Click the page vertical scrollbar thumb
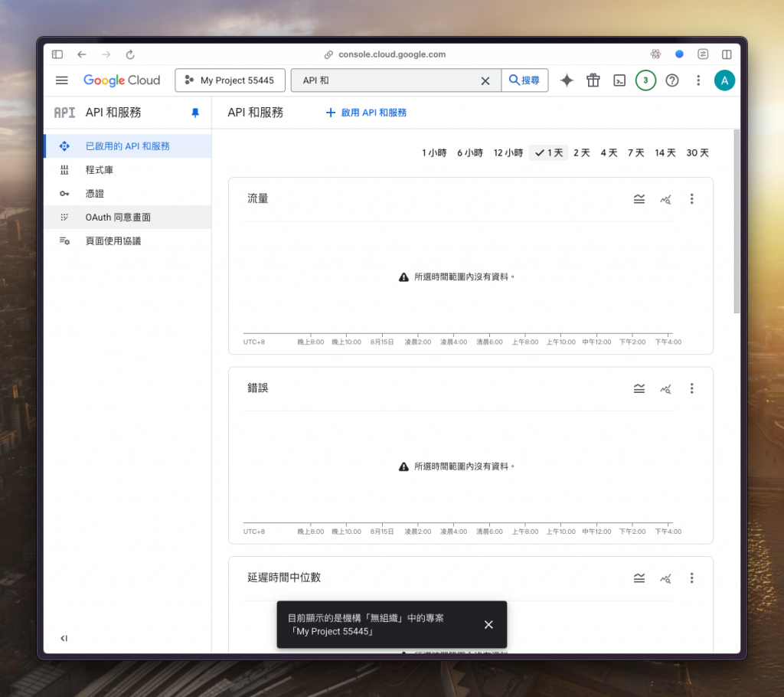The image size is (784, 697). (x=736, y=221)
